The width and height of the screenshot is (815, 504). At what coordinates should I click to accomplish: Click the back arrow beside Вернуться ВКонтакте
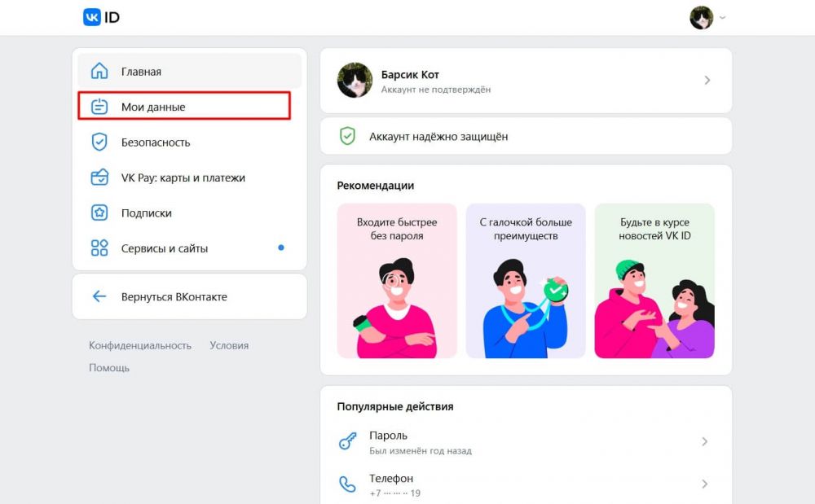click(99, 296)
